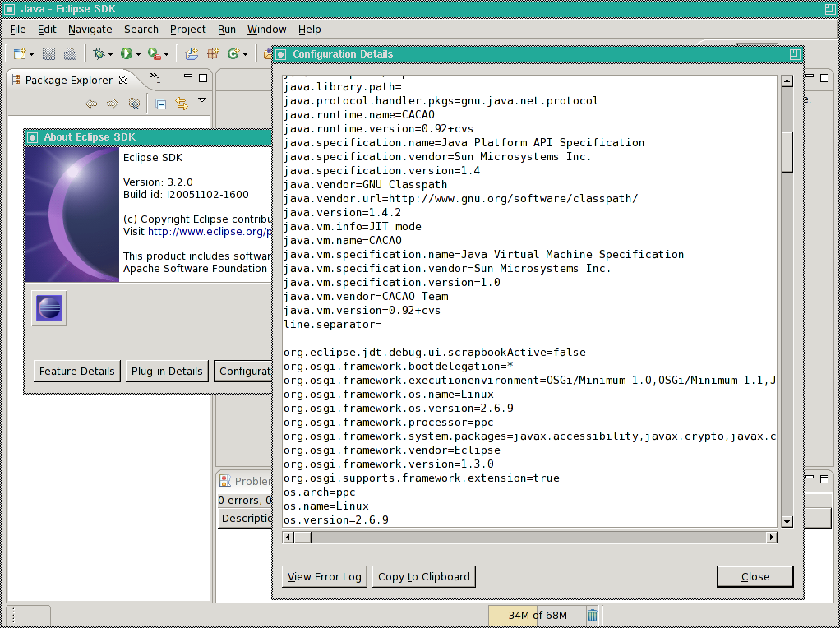Create a new Java class via toolbar icon

point(233,53)
